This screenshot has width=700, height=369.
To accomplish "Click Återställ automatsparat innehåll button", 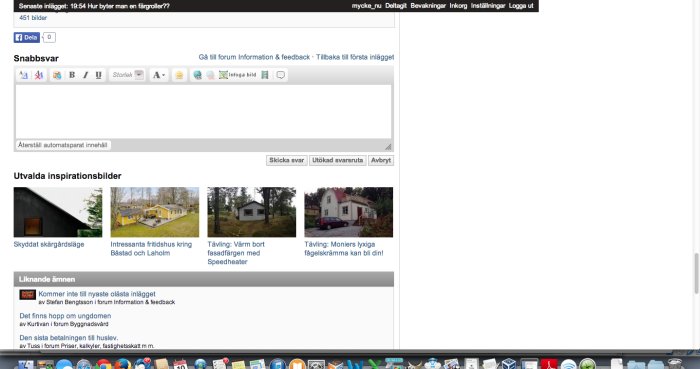I will click(63, 145).
